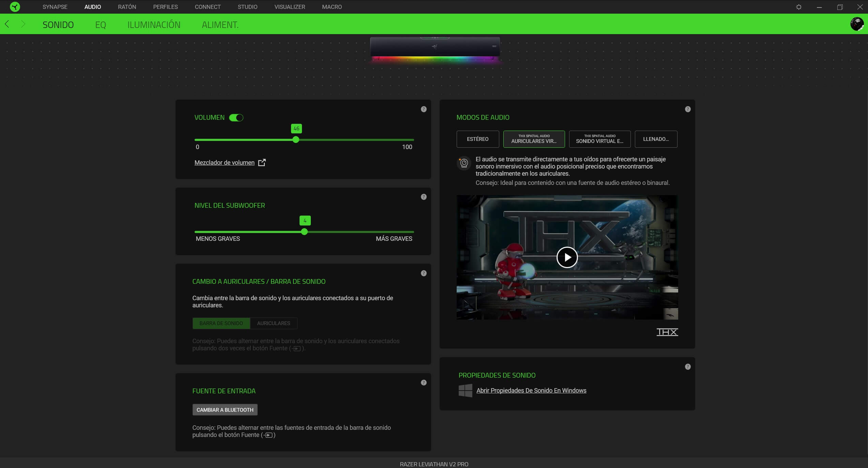Select Llenado audio mode

pyautogui.click(x=656, y=139)
